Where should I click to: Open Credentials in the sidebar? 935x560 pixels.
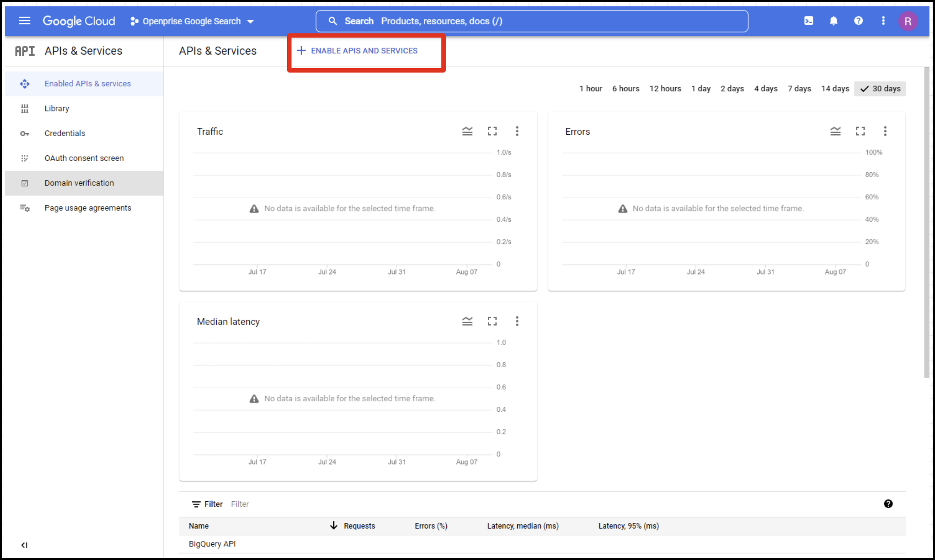pyautogui.click(x=84, y=133)
